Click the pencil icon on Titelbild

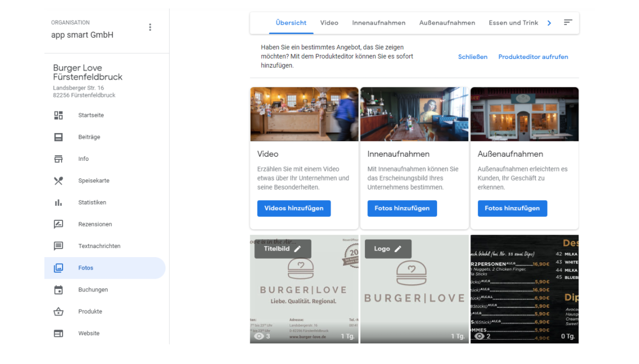pos(297,249)
